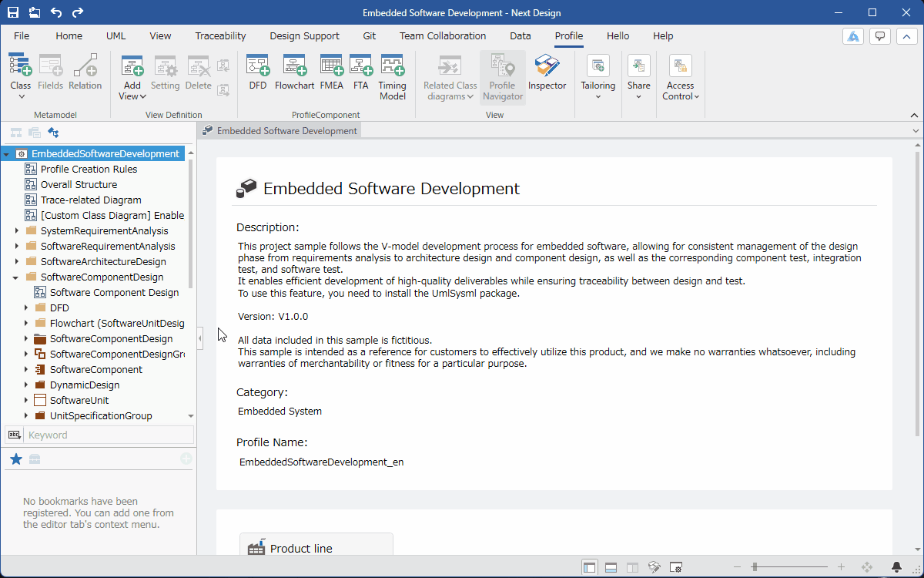Open the Add View dropdown

coord(132,78)
